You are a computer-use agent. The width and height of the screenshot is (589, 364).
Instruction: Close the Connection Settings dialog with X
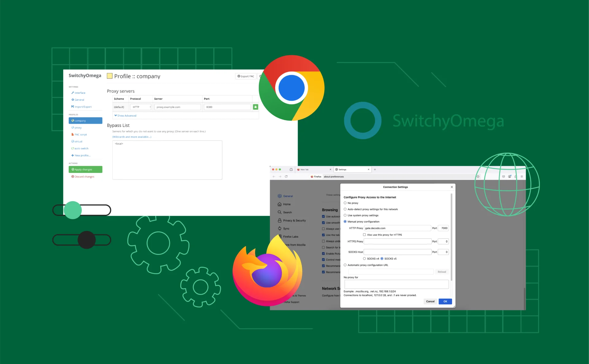pos(452,187)
